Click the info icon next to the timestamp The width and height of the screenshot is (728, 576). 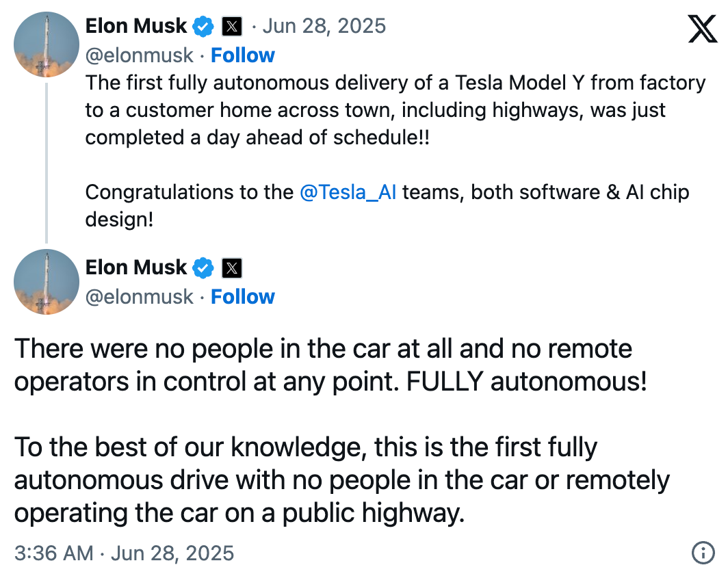coord(703,553)
